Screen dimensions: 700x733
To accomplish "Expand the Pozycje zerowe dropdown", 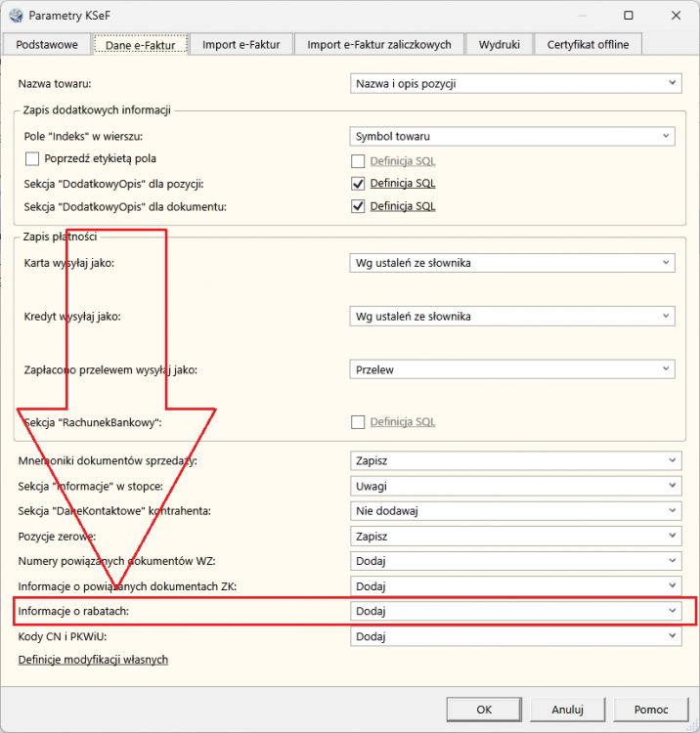I will [x=516, y=537].
